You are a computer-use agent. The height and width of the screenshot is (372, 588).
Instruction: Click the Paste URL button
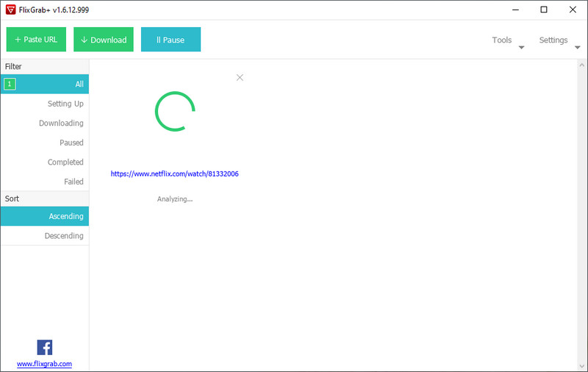pos(36,40)
